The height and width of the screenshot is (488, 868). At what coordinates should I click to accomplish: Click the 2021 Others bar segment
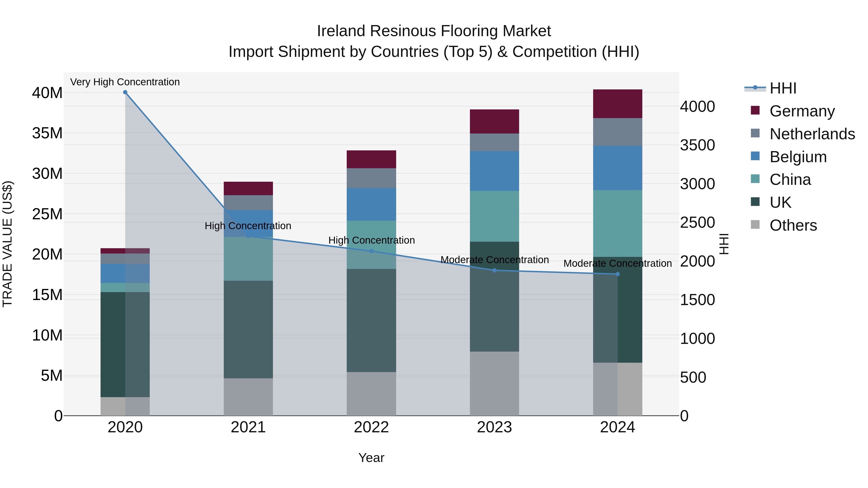coord(248,397)
